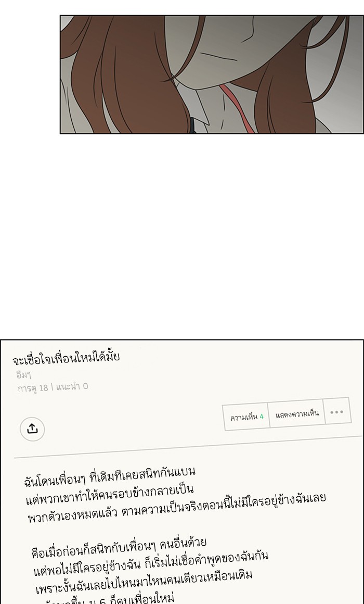Click the red lanyard in the comic panel
Image resolution: width=364 pixels, height=604 pixels.
(236, 109)
